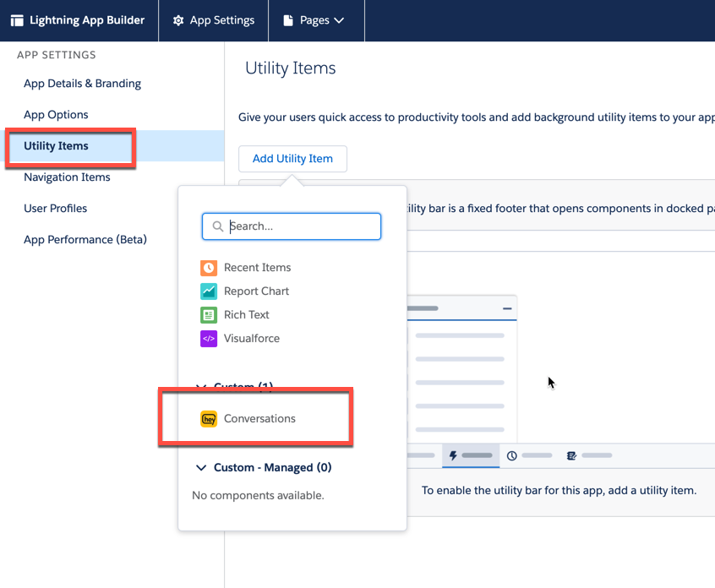
Task: Click the Conversations hey icon
Action: tap(209, 418)
